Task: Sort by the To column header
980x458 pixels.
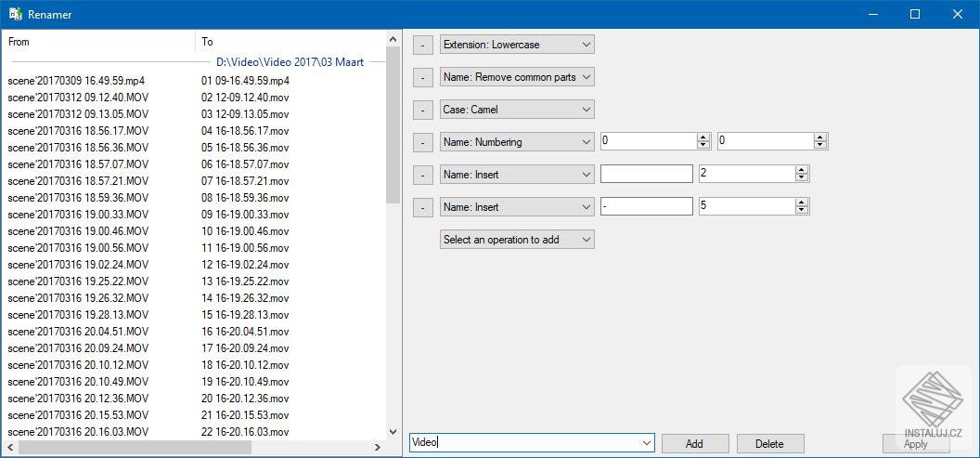Action: 291,42
